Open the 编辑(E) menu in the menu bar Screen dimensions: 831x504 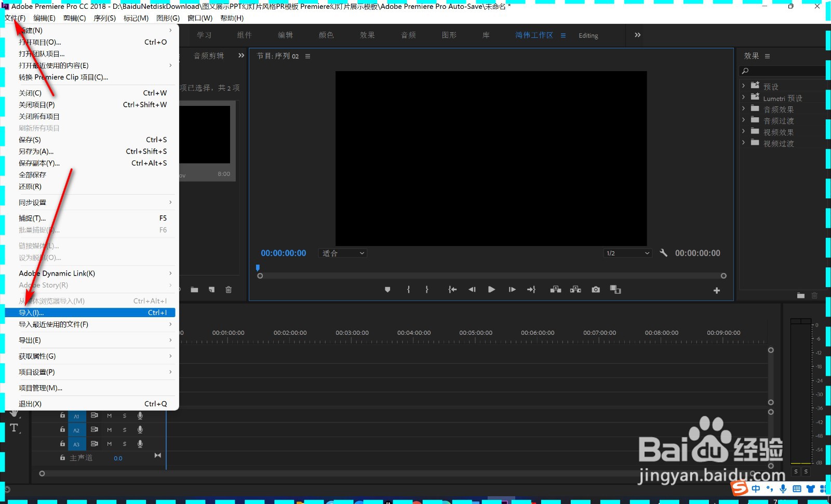[x=44, y=18]
